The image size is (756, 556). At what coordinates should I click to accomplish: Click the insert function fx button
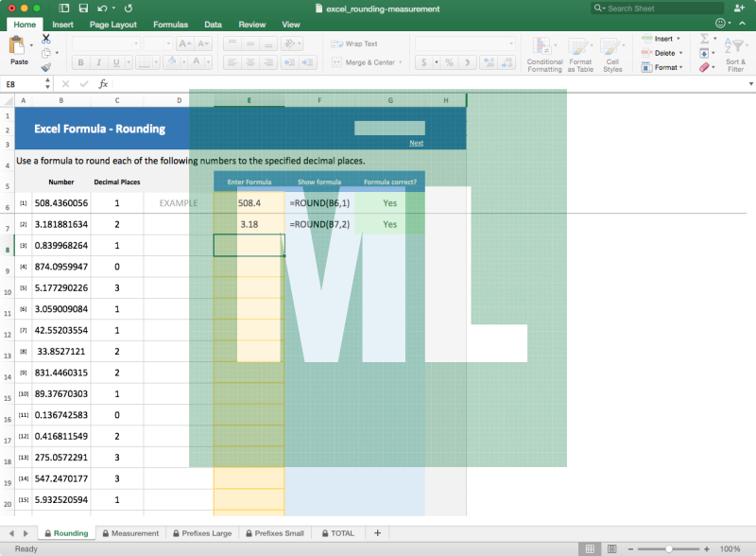(103, 84)
